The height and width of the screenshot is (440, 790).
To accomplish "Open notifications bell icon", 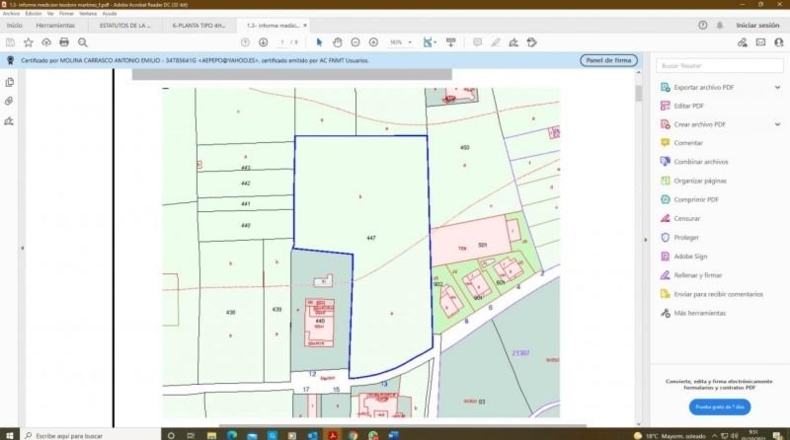I will [x=719, y=25].
